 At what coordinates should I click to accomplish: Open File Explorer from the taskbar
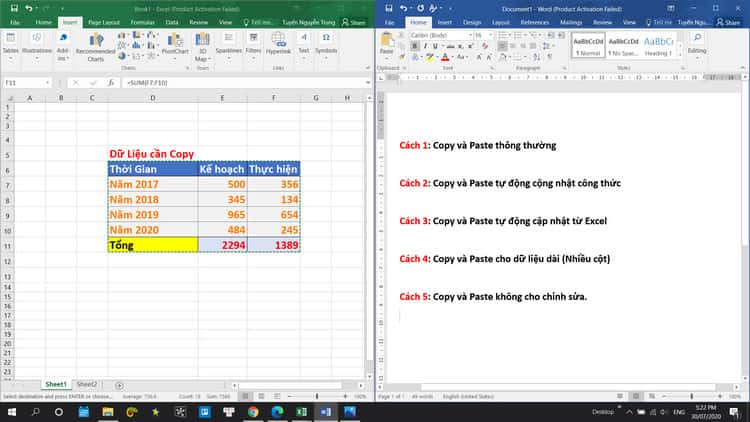[x=108, y=411]
